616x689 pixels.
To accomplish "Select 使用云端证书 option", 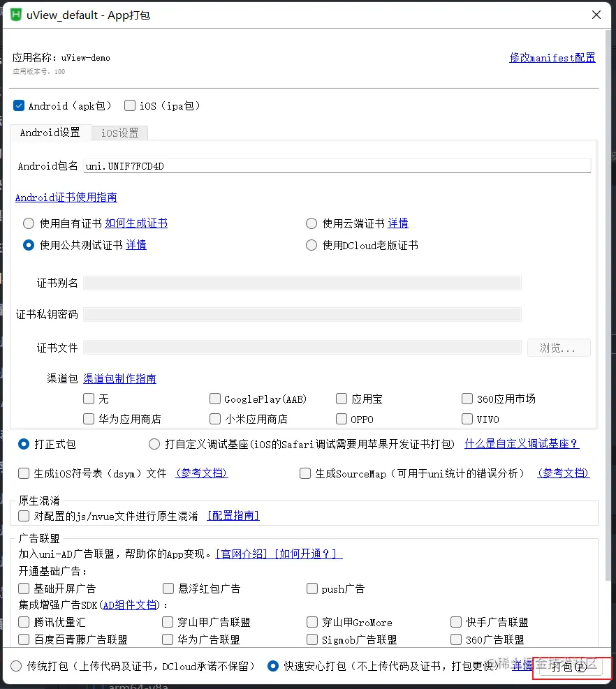I will pos(311,223).
